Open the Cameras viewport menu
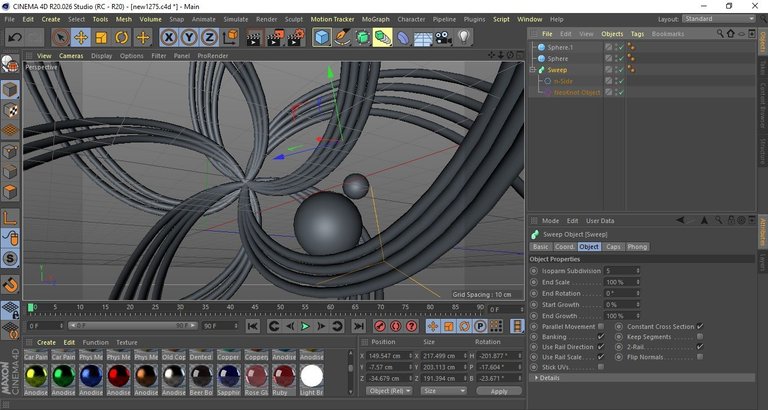768x410 pixels. (71, 56)
